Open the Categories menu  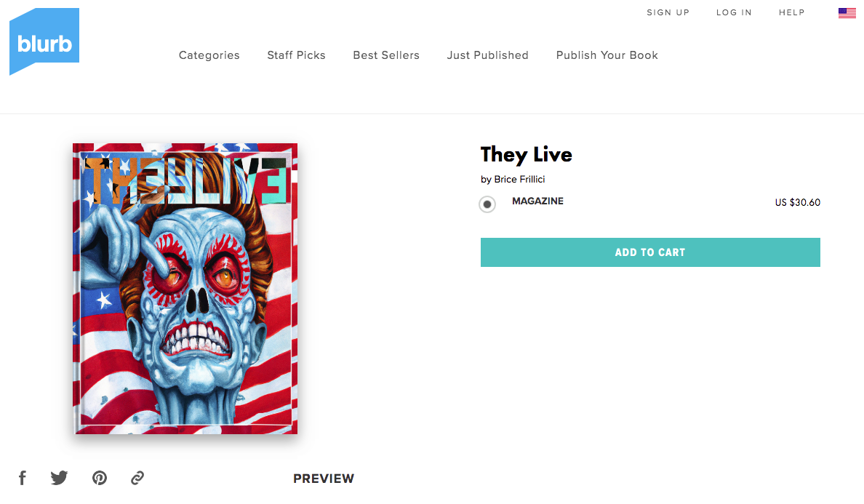point(209,55)
